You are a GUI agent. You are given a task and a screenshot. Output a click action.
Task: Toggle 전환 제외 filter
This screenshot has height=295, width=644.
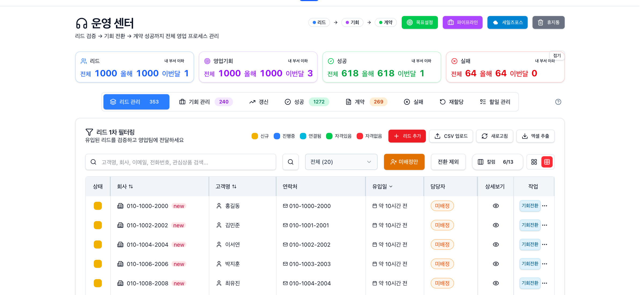[x=448, y=162]
